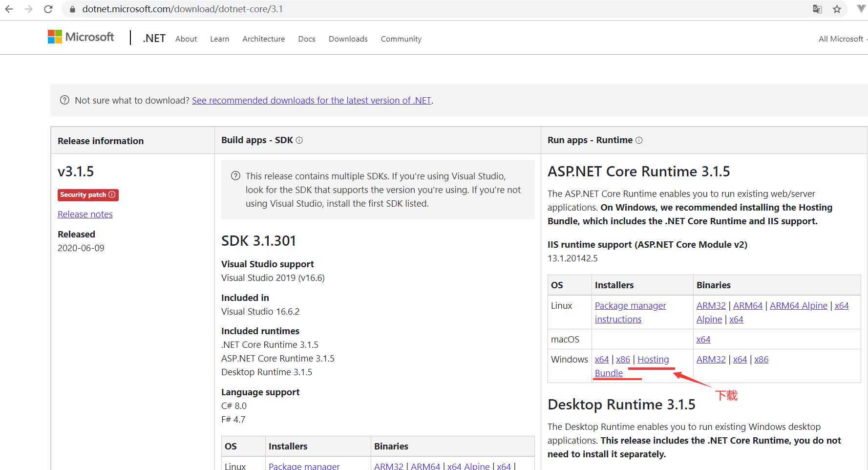
Task: Open recommended downloads for latest .NET link
Action: pyautogui.click(x=312, y=100)
